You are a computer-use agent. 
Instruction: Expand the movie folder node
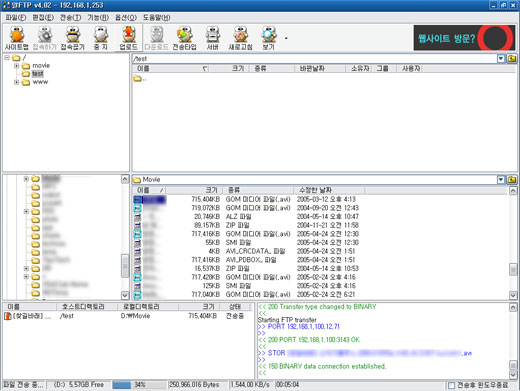pyautogui.click(x=16, y=66)
